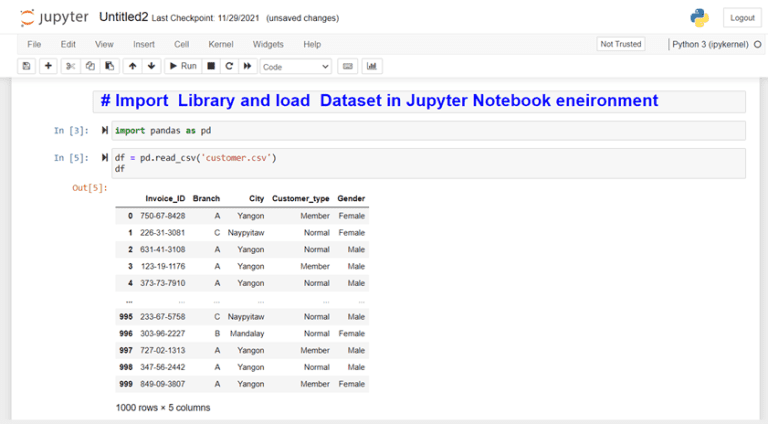Click the Logout button
This screenshot has width=768, height=424.
[x=742, y=18]
